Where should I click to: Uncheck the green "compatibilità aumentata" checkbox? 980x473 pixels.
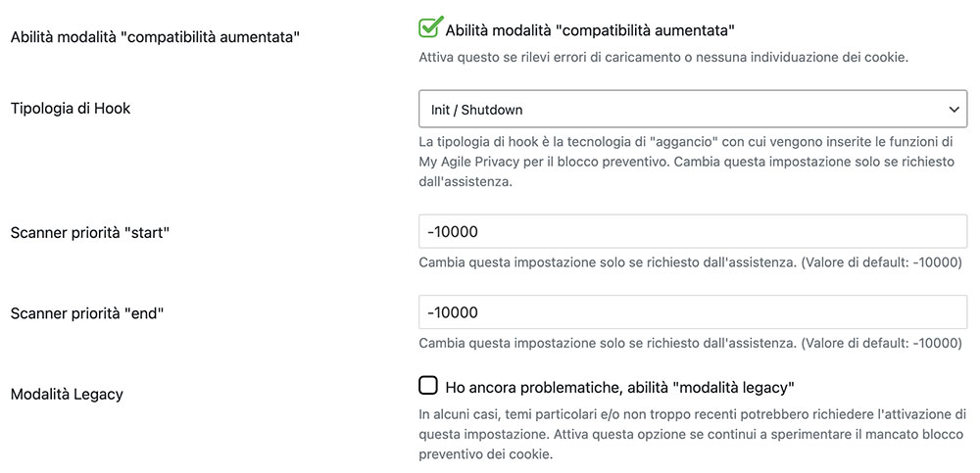(428, 28)
